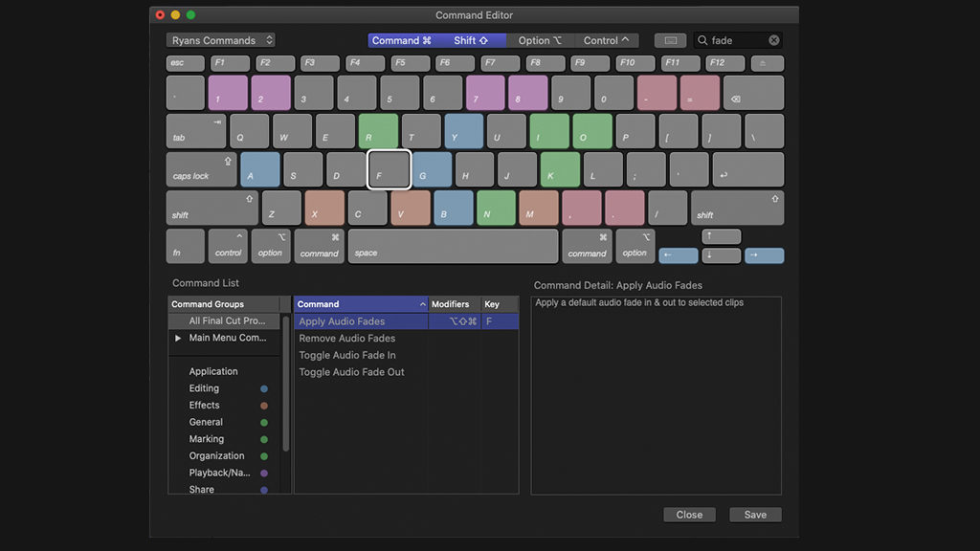The height and width of the screenshot is (551, 980).
Task: Click the Save button
Action: click(755, 515)
